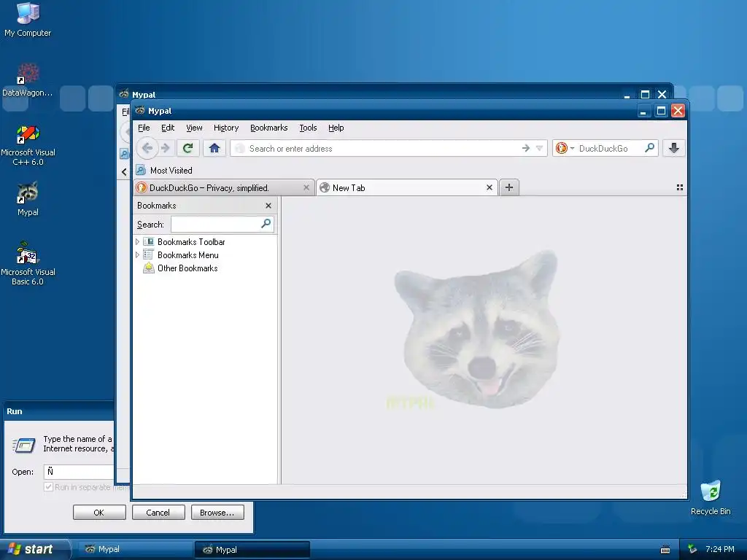Screen dimensions: 747x560
Task: Select Other Bookmarks in the sidebar tree
Action: (x=187, y=268)
